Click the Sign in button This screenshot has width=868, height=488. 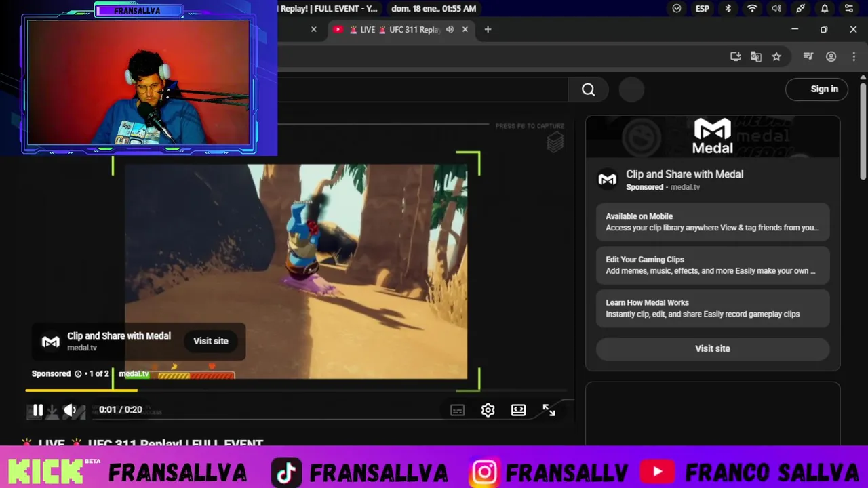(816, 89)
